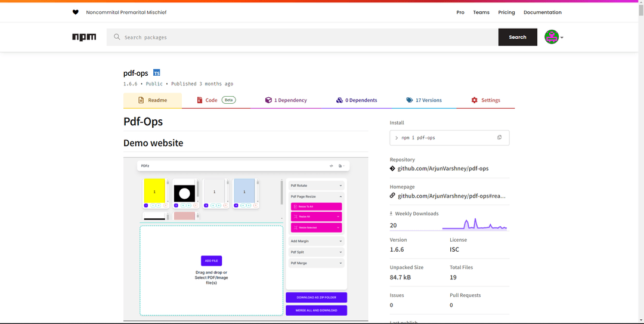Open the 1 Dependency tab
This screenshot has width=644, height=324.
(286, 100)
